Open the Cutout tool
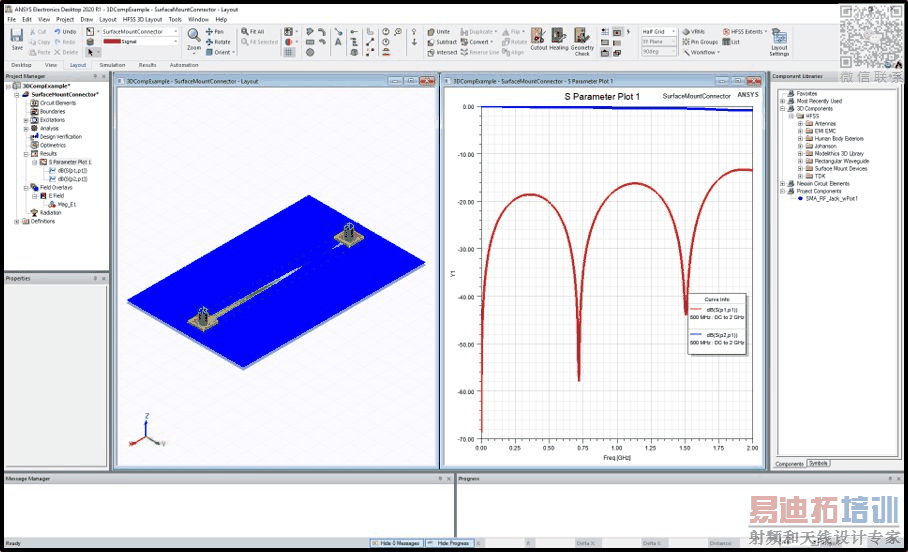The image size is (908, 552). click(539, 39)
